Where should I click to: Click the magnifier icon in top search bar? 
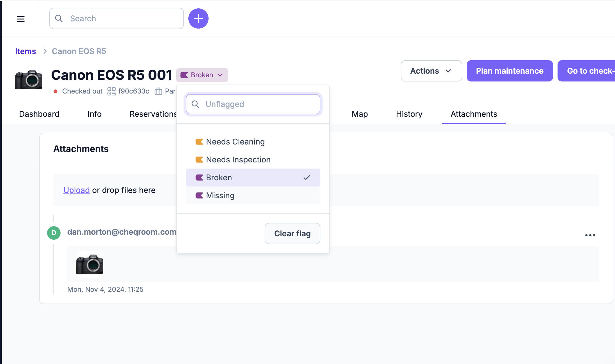(59, 18)
